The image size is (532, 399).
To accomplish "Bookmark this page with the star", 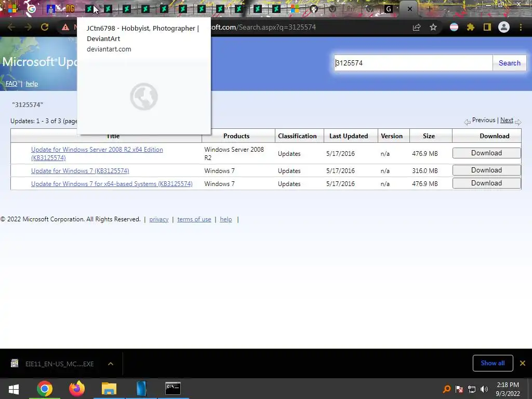I will [x=433, y=27].
